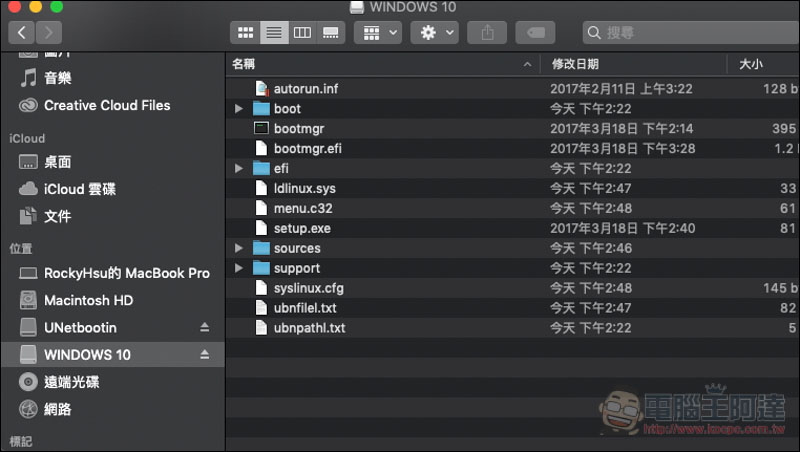Select the ldlinux.sys file icon
Screen dimensions: 800x452
click(261, 188)
